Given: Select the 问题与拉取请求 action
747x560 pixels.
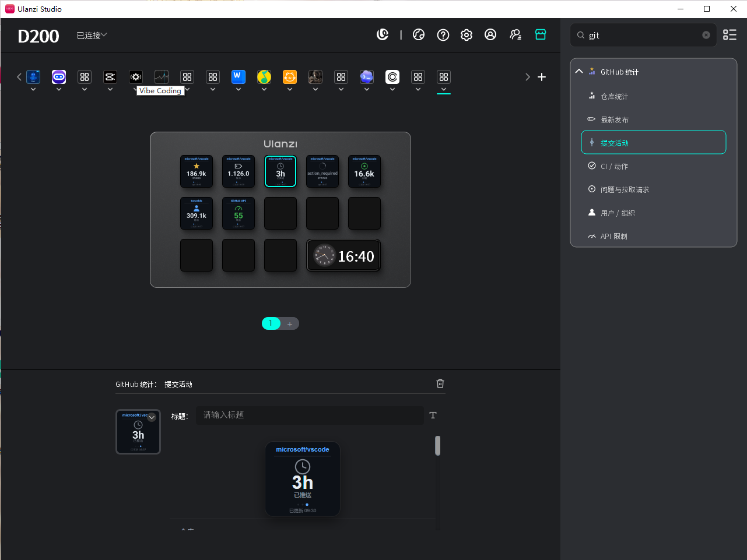Looking at the screenshot, I should [x=654, y=189].
